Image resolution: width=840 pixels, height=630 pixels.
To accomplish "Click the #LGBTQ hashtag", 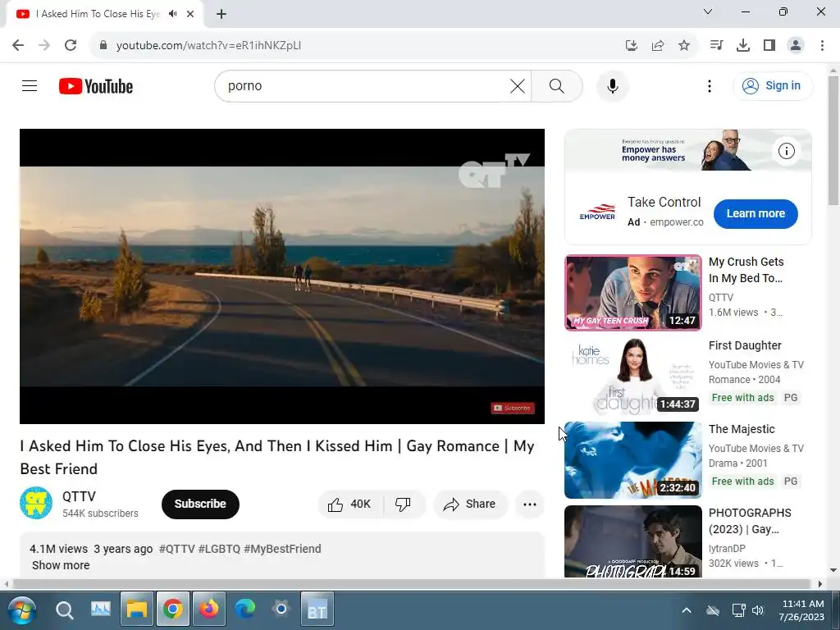I will click(219, 549).
